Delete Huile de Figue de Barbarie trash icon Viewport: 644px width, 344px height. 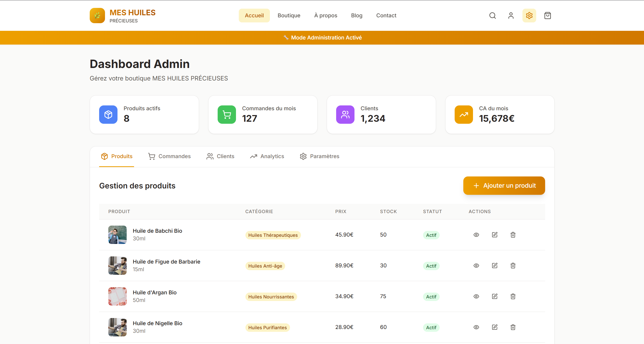pos(513,266)
